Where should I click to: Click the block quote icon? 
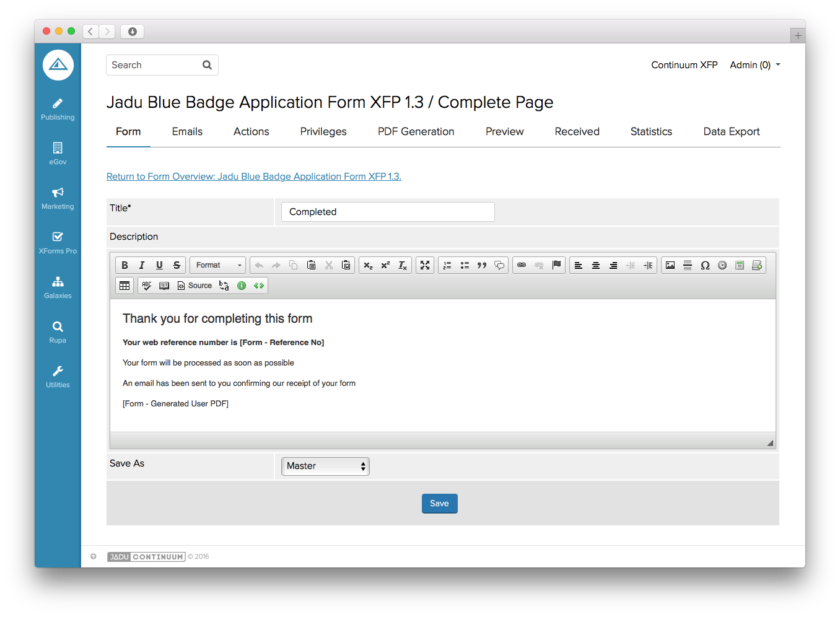(482, 265)
